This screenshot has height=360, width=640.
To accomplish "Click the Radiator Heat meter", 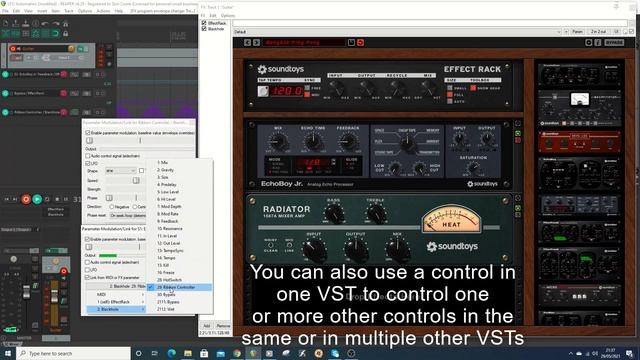I will click(451, 219).
